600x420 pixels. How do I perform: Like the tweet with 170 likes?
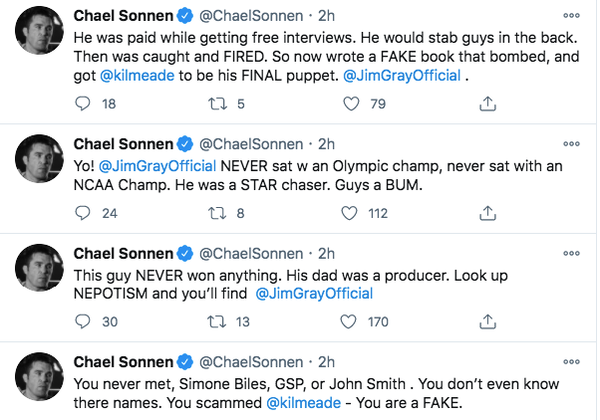[351, 322]
